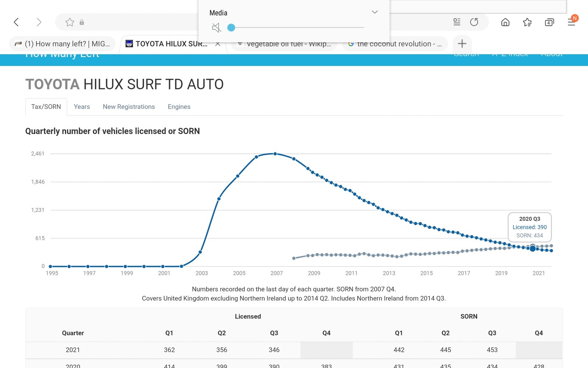Switch to the coconut revolution Google tab
The height and width of the screenshot is (368, 588).
(x=395, y=44)
